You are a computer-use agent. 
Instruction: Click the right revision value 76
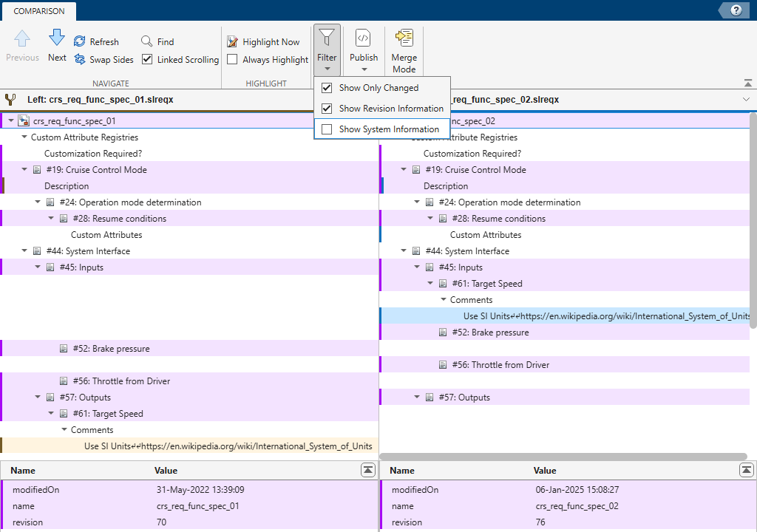click(540, 522)
